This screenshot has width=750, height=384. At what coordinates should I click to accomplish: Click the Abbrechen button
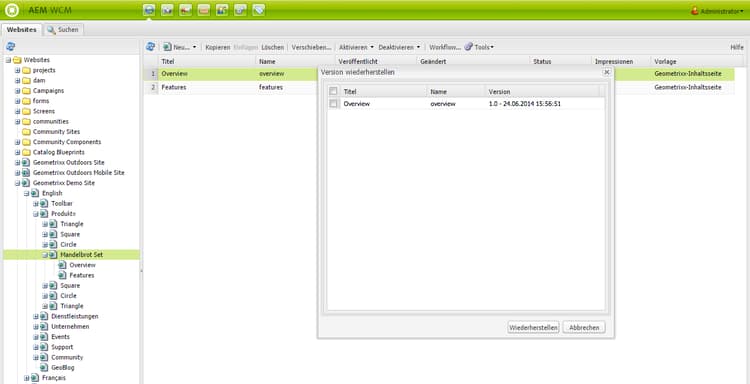584,328
